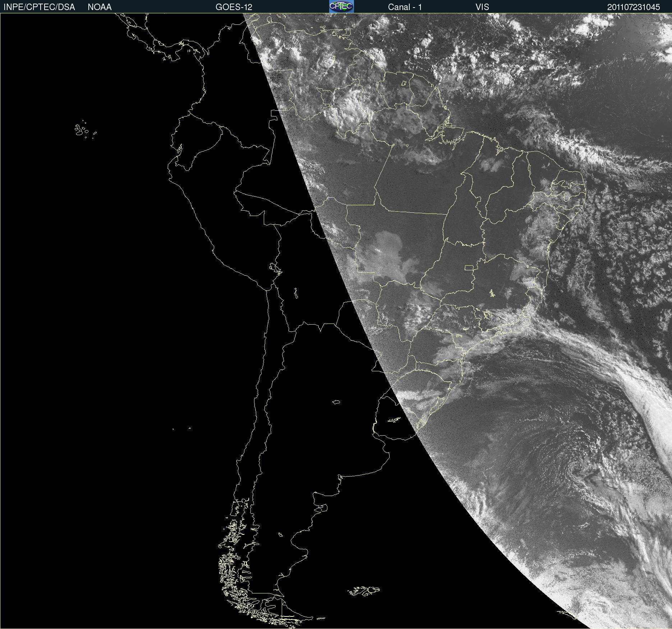Click the CPTEC logo in header

(341, 6)
